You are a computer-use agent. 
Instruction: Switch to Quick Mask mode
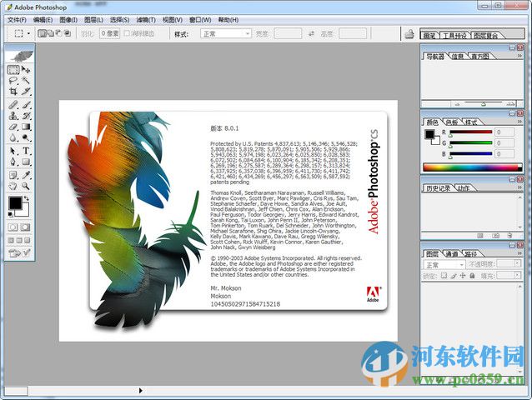(26, 227)
